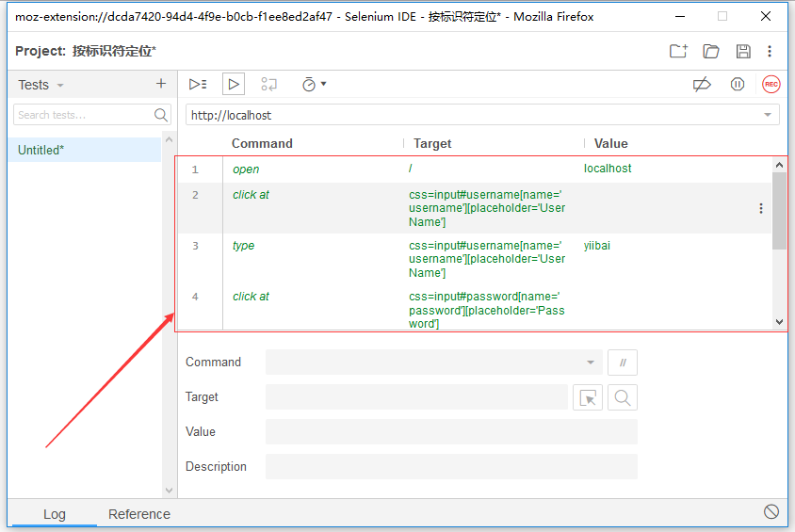Run all tests in suite
The height and width of the screenshot is (532, 795).
click(x=198, y=84)
